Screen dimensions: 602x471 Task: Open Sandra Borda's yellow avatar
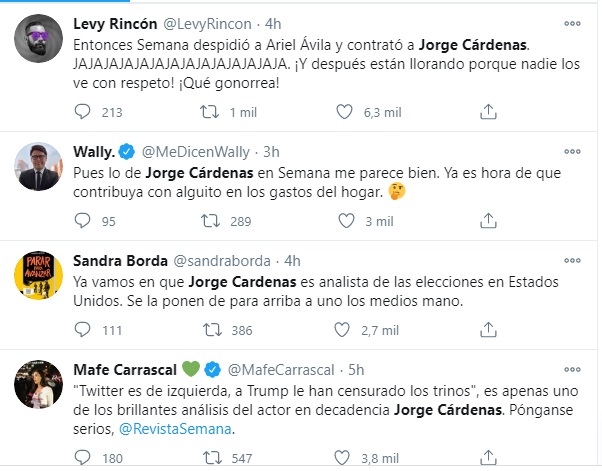[x=38, y=275]
